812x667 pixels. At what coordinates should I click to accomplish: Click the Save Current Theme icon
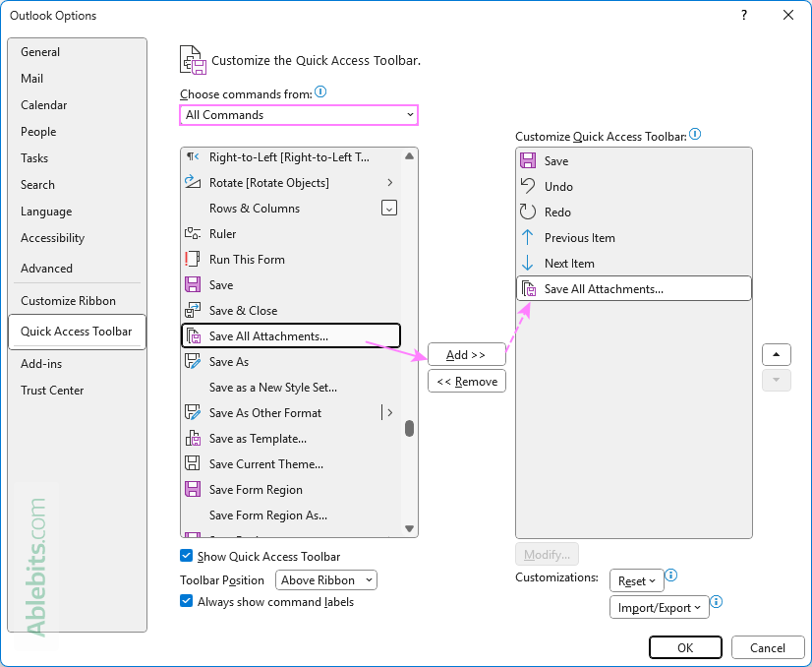click(x=193, y=463)
